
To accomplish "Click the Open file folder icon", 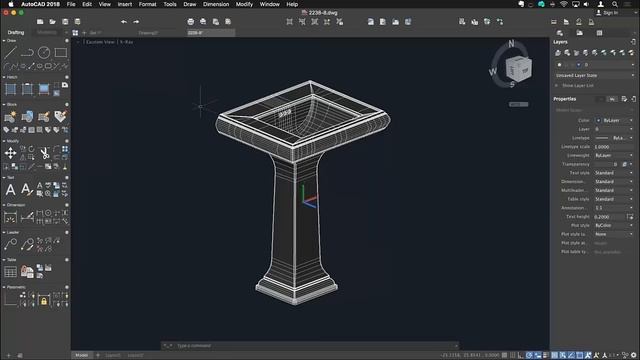I will click(x=52, y=22).
